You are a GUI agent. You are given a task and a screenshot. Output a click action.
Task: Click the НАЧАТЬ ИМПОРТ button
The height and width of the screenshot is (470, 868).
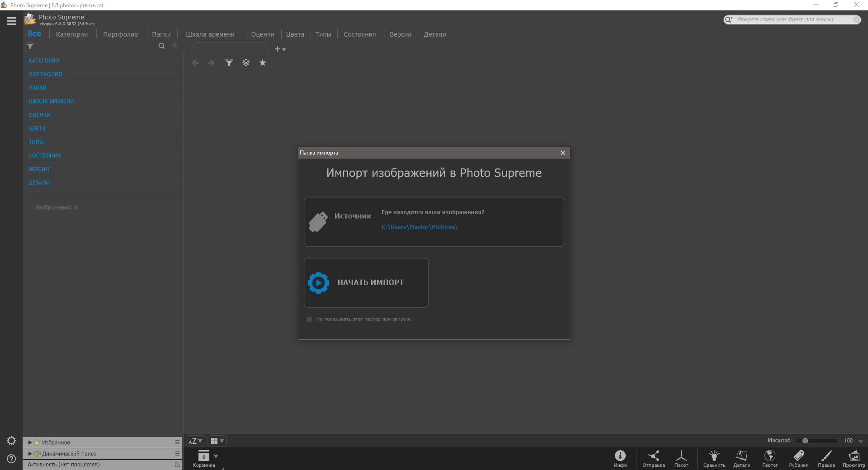[366, 283]
